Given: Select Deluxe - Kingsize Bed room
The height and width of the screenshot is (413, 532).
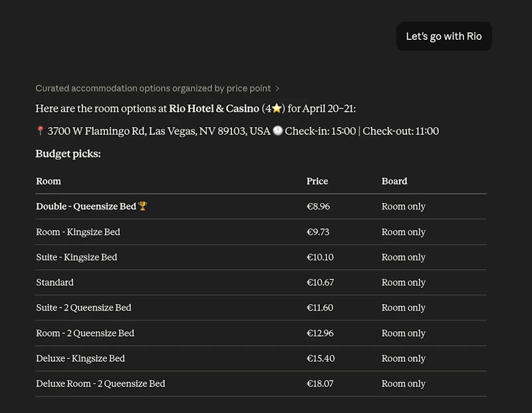Looking at the screenshot, I should [x=261, y=358].
